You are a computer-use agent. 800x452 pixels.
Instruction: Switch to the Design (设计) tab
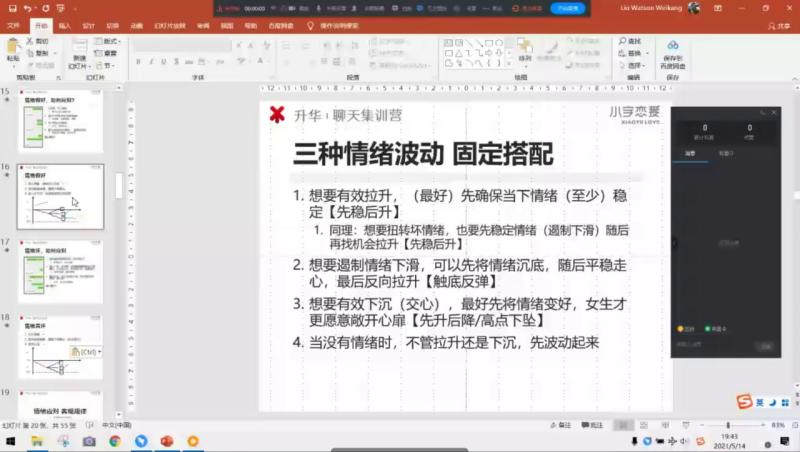[88, 26]
